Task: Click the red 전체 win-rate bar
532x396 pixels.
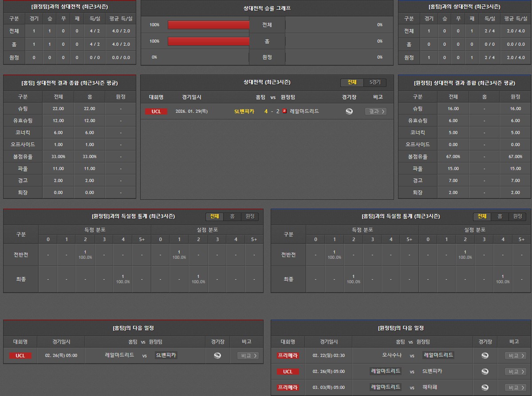Action: (x=209, y=25)
